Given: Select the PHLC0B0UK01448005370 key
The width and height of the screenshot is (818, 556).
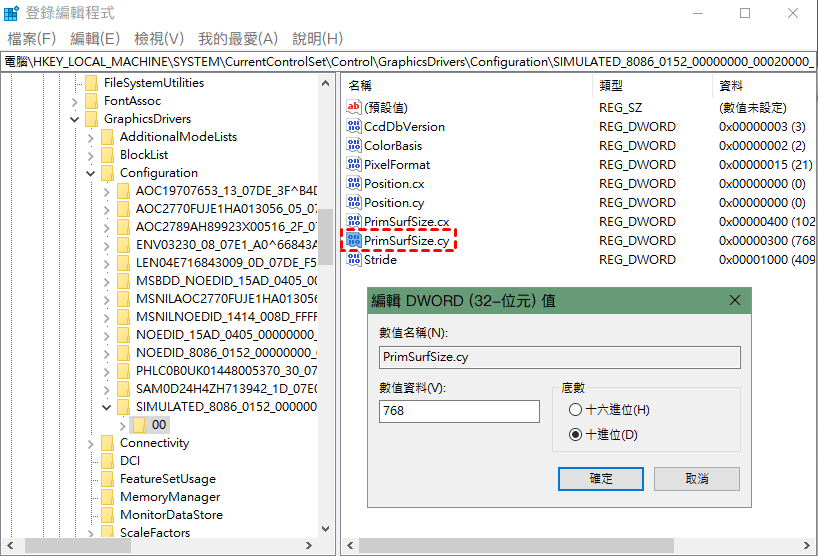Looking at the screenshot, I should [x=226, y=371].
